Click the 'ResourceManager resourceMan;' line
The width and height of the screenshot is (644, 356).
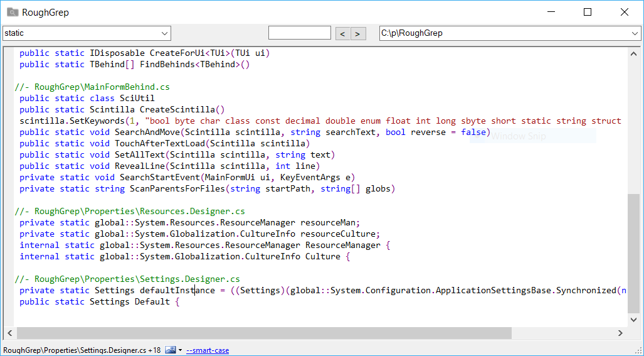coord(190,222)
